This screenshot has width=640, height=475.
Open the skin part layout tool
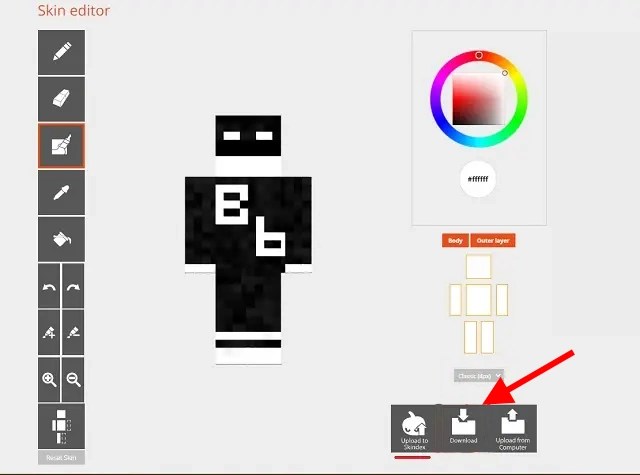62,426
